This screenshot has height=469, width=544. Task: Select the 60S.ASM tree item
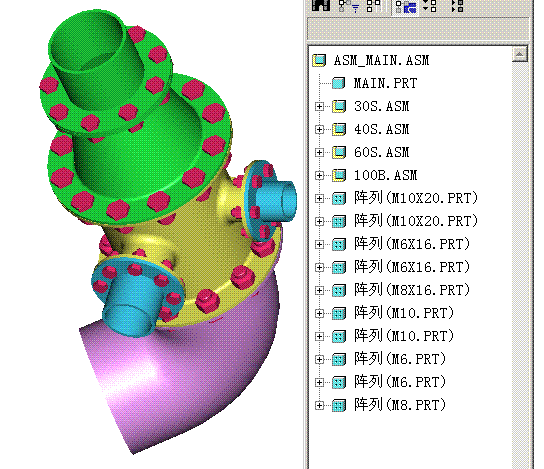tap(381, 152)
